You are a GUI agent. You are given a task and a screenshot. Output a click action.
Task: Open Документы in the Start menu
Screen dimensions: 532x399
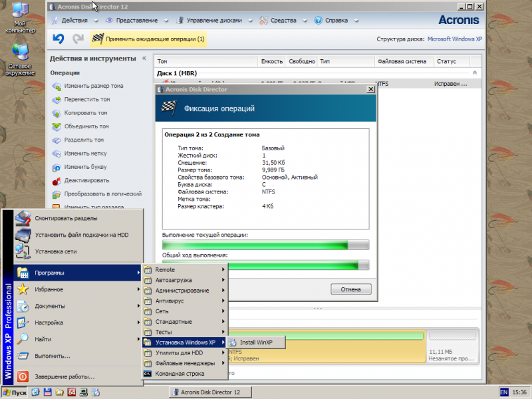pyautogui.click(x=78, y=306)
